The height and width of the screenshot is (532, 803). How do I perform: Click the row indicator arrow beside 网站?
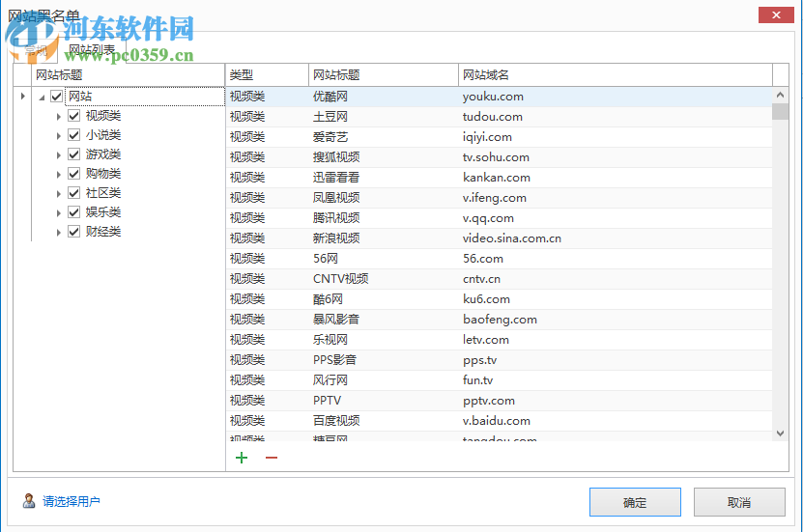click(x=22, y=96)
